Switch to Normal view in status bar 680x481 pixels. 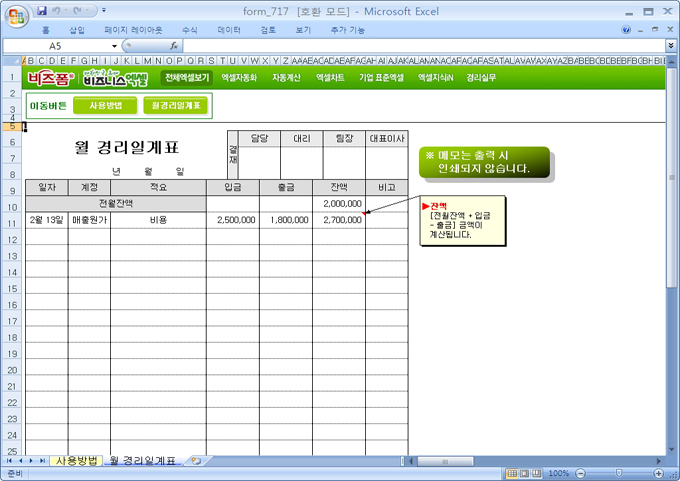512,473
